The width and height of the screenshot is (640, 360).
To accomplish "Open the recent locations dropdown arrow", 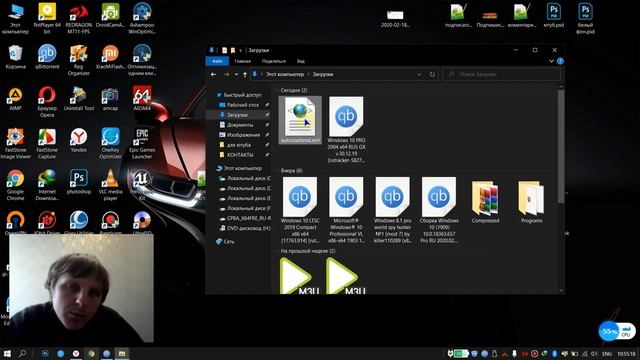I will tap(236, 74).
